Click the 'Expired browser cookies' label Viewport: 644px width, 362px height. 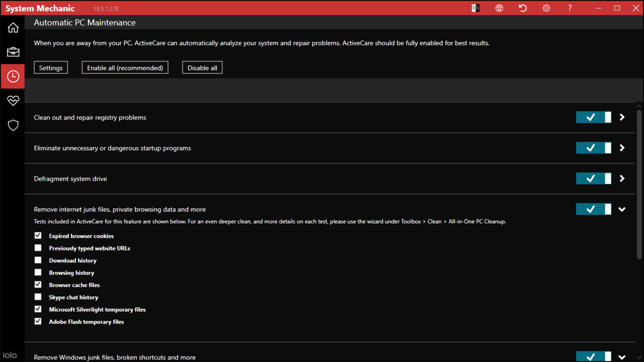pos(81,236)
